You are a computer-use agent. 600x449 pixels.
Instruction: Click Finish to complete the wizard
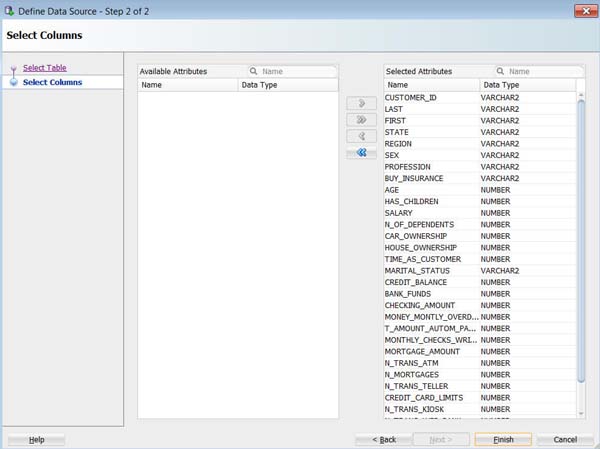point(503,440)
